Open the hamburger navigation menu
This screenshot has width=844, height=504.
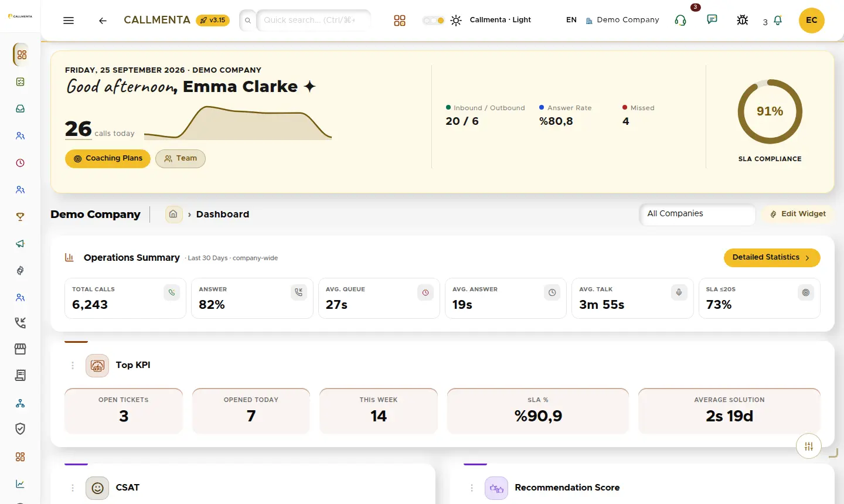click(x=69, y=21)
